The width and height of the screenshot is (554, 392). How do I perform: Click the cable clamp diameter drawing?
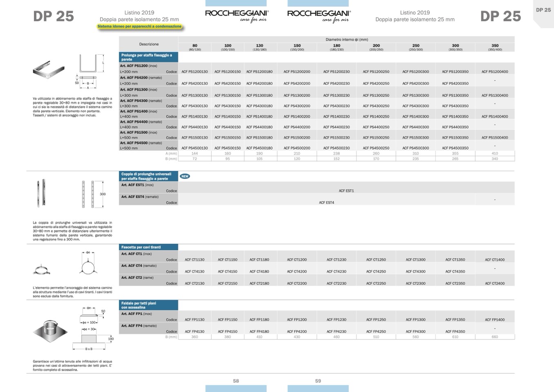(88, 264)
